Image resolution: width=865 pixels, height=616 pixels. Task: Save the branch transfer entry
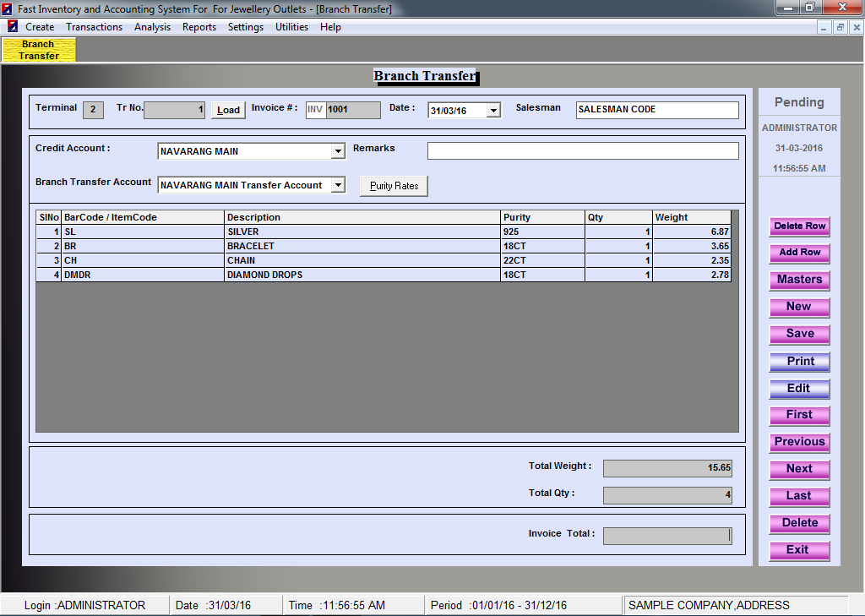(799, 334)
